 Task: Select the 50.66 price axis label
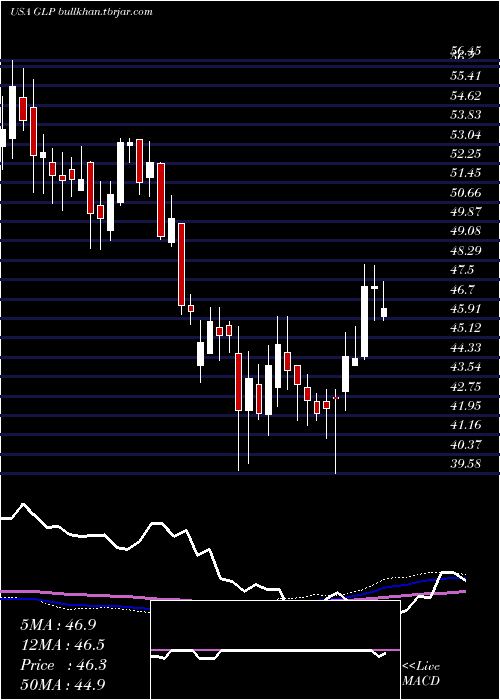[x=466, y=192]
